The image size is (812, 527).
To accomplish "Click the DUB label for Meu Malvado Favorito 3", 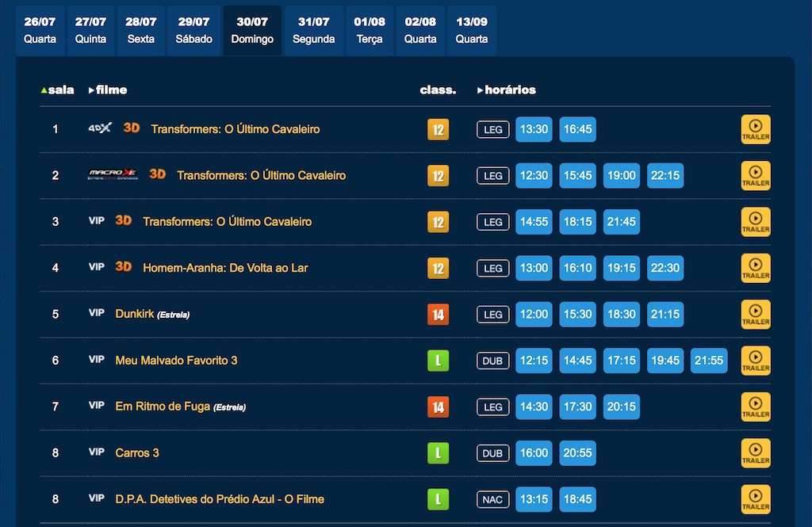I will 492,361.
